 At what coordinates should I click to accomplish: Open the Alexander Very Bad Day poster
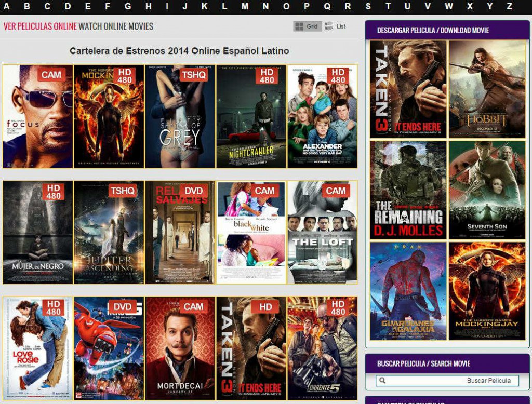tap(322, 116)
